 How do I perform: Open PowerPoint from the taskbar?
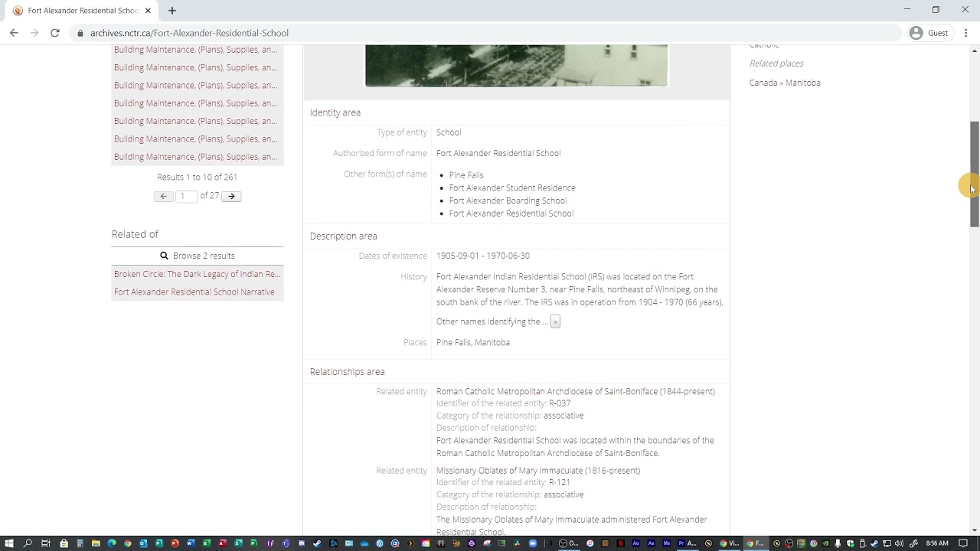[x=175, y=543]
